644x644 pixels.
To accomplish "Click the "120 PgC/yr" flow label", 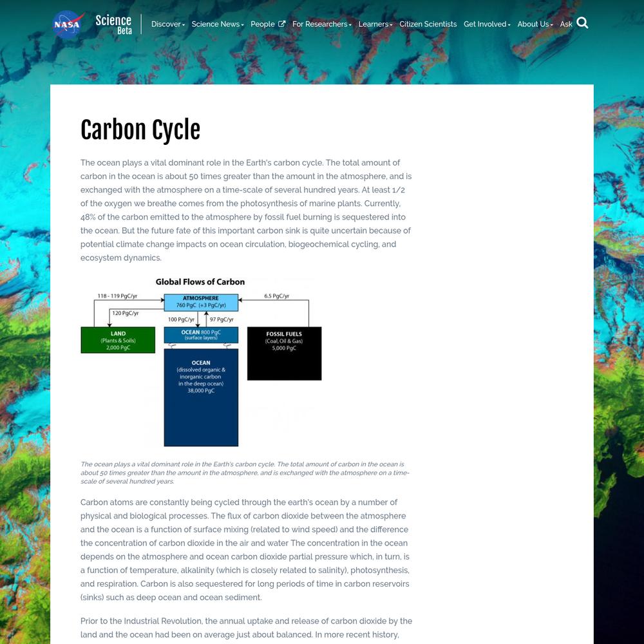I will pyautogui.click(x=126, y=313).
